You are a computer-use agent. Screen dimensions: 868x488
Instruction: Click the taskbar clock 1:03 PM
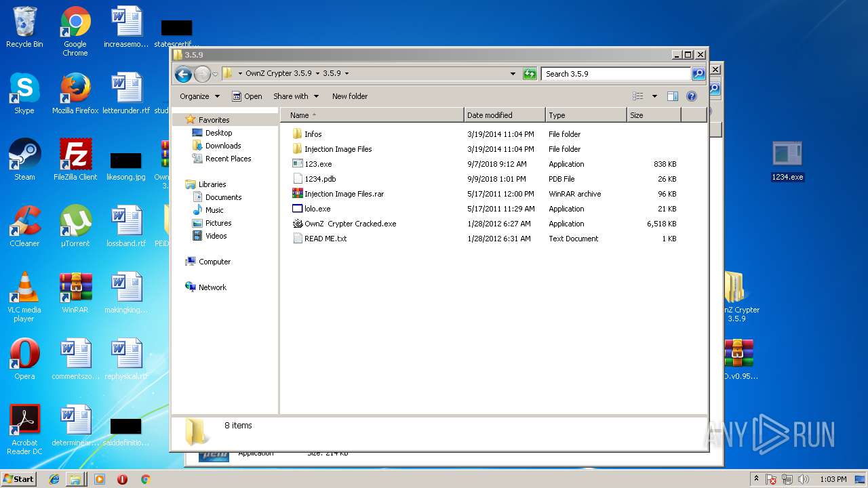pos(833,479)
